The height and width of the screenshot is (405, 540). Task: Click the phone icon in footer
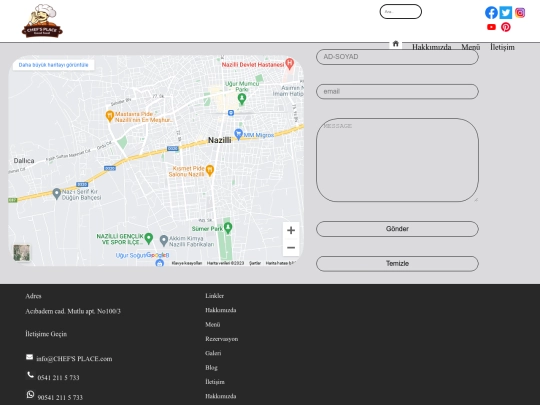(x=30, y=375)
